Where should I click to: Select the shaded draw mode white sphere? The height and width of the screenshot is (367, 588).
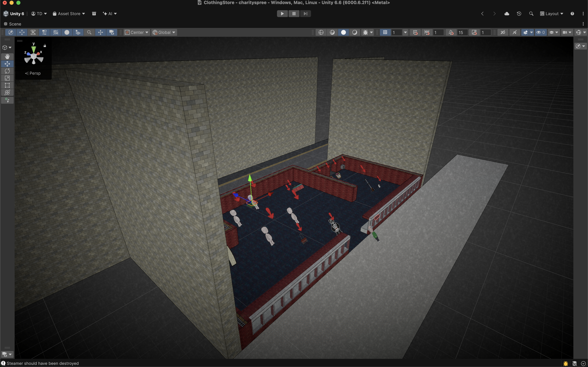click(344, 32)
